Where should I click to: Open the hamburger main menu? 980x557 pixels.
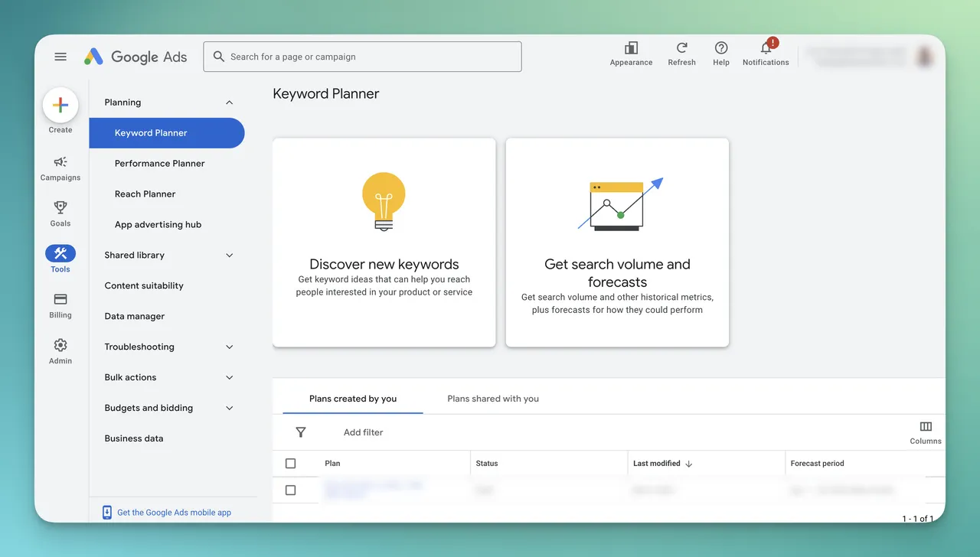[60, 57]
